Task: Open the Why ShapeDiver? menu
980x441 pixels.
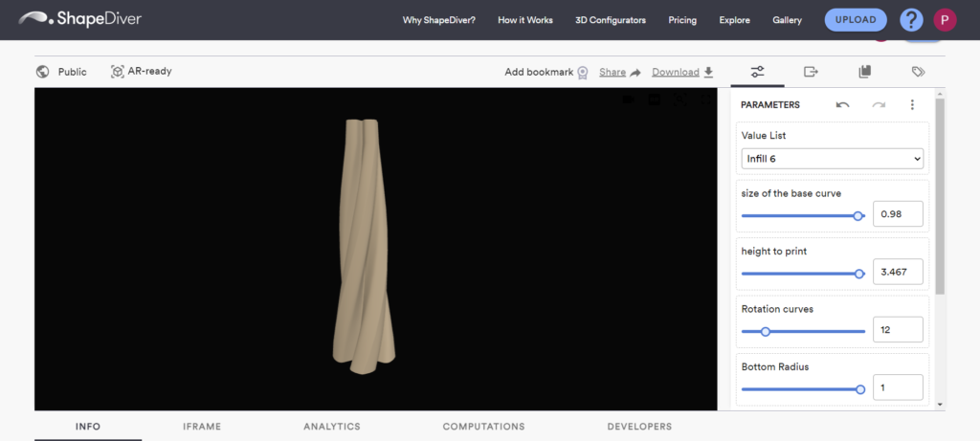Action: 438,20
